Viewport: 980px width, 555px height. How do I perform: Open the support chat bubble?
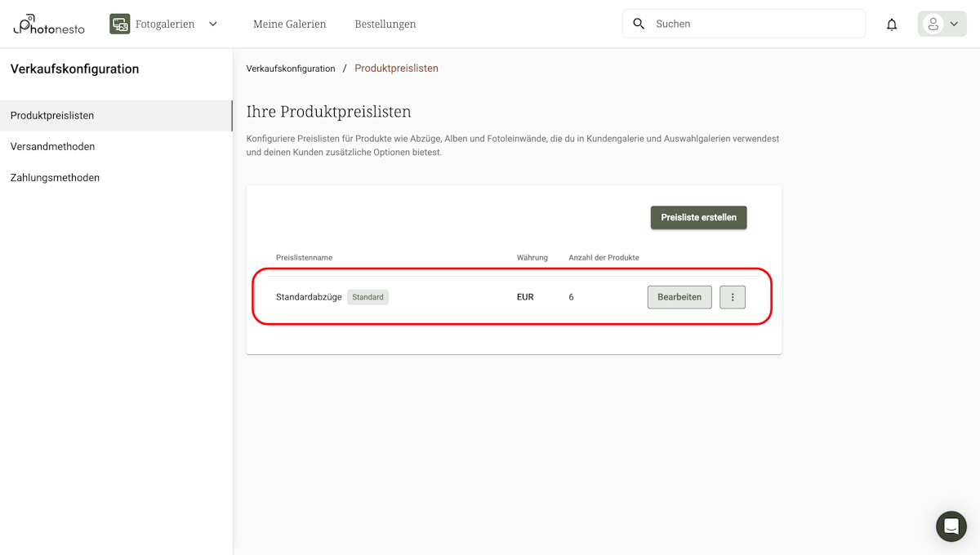(951, 526)
